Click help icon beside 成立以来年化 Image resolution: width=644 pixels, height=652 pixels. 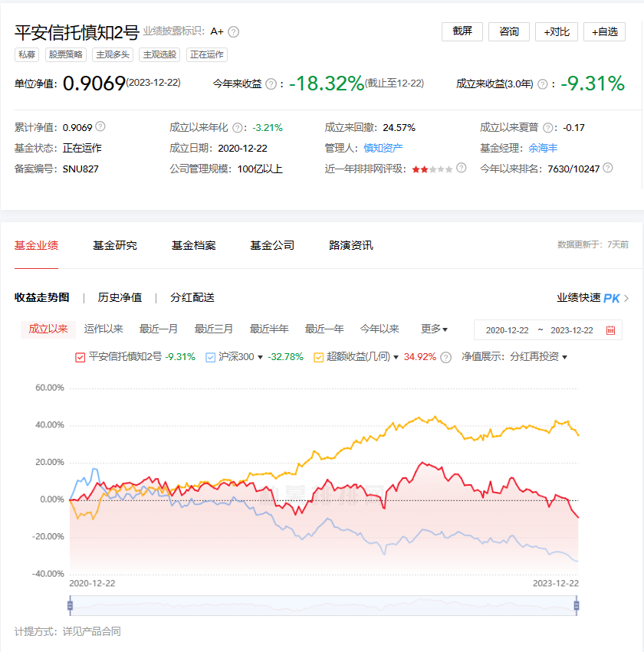click(237, 128)
